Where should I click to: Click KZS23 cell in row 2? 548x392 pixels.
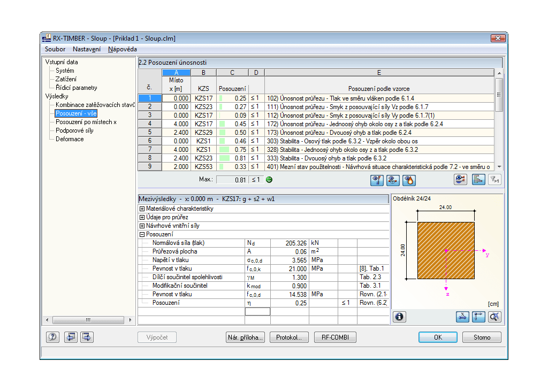(203, 107)
